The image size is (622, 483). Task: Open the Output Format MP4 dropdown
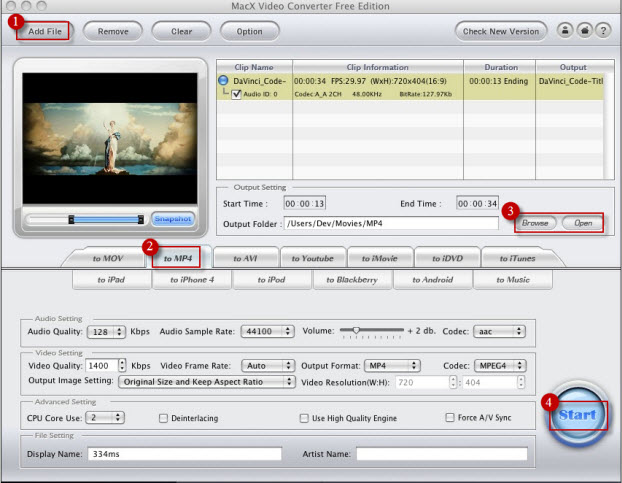pyautogui.click(x=392, y=365)
